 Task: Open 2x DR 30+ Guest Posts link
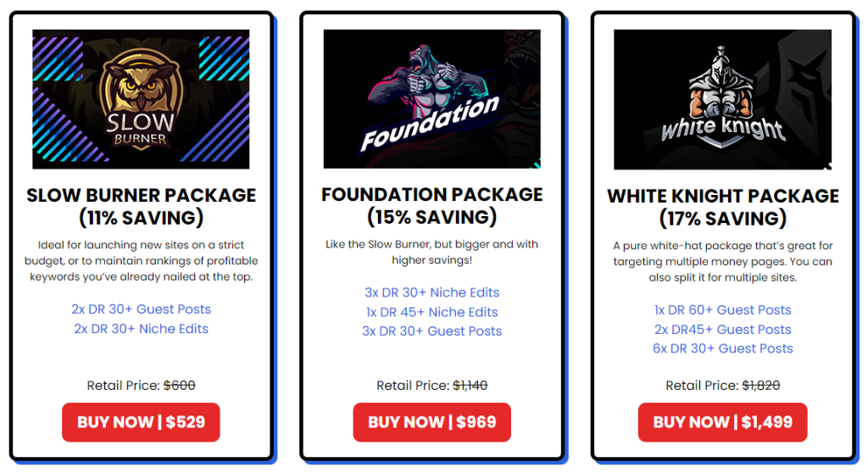[x=141, y=309]
